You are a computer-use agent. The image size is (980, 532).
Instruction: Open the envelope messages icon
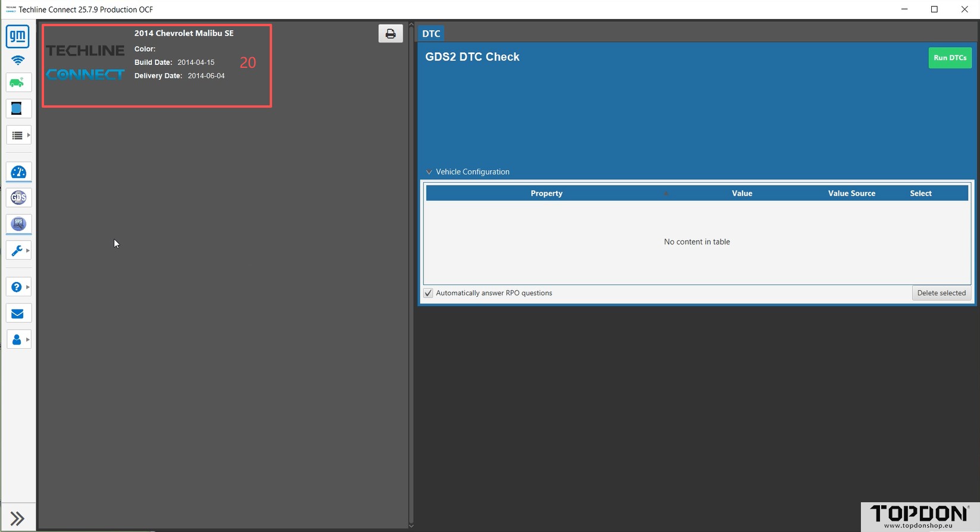coord(18,314)
